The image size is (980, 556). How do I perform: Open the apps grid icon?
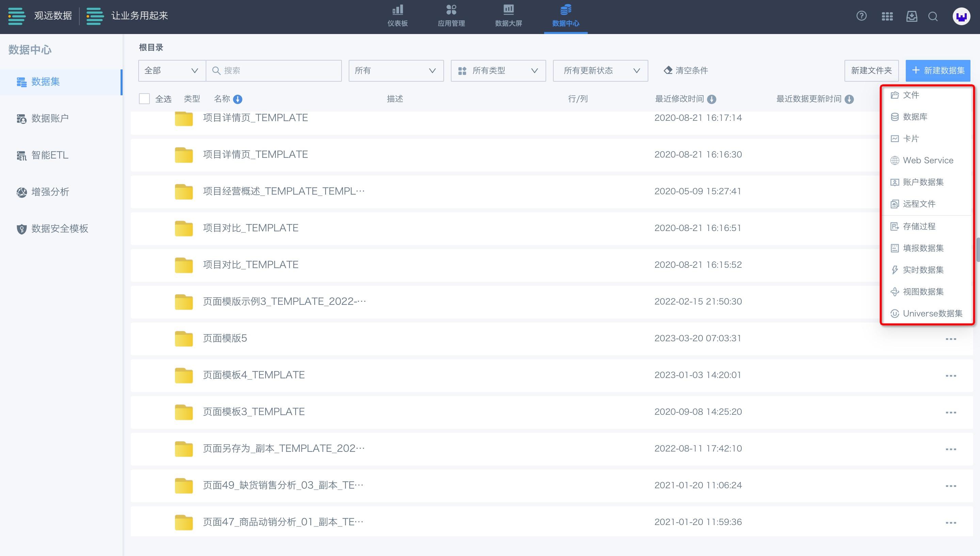coord(887,16)
